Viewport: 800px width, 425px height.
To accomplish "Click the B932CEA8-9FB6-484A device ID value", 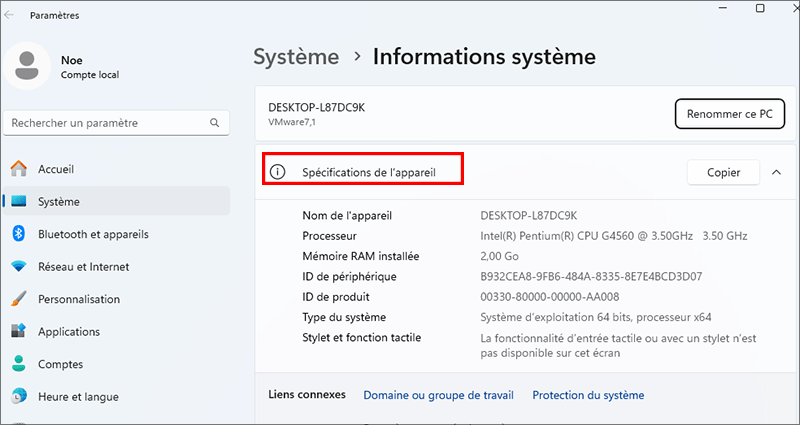I will (591, 277).
